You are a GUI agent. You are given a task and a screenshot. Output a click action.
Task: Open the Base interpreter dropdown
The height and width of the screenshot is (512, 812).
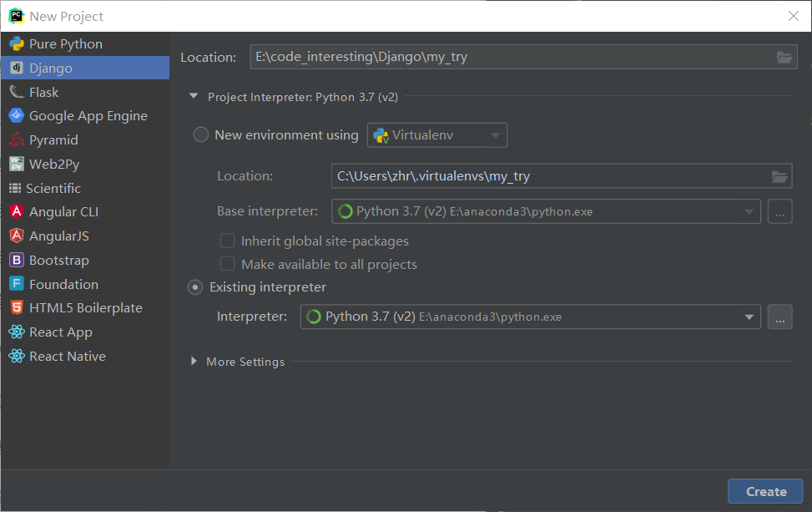546,211
